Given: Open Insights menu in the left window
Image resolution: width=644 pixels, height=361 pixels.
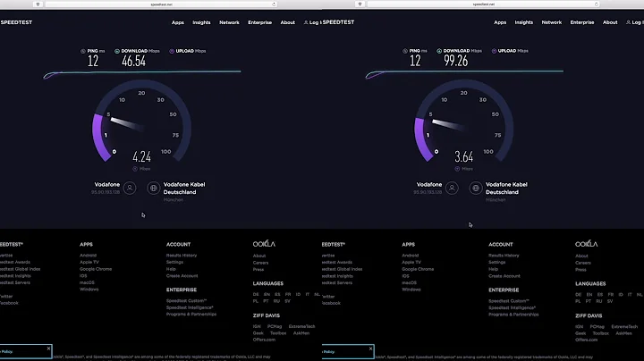Looking at the screenshot, I should (201, 22).
